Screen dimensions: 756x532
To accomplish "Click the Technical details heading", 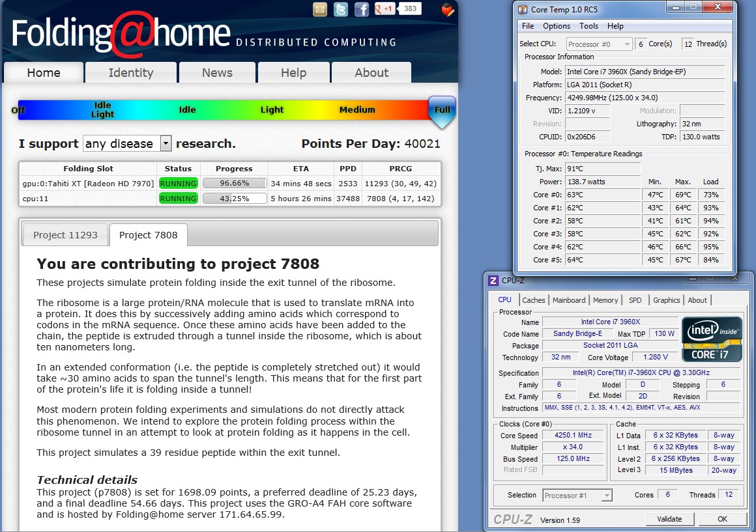I will click(x=87, y=480).
